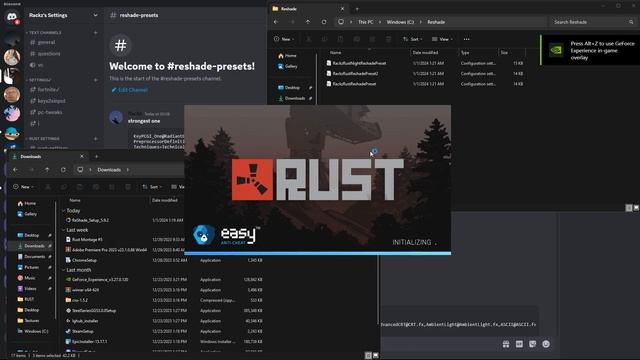Switch to the Downloads Explorer tab
The width and height of the screenshot is (640, 360).
[47, 156]
